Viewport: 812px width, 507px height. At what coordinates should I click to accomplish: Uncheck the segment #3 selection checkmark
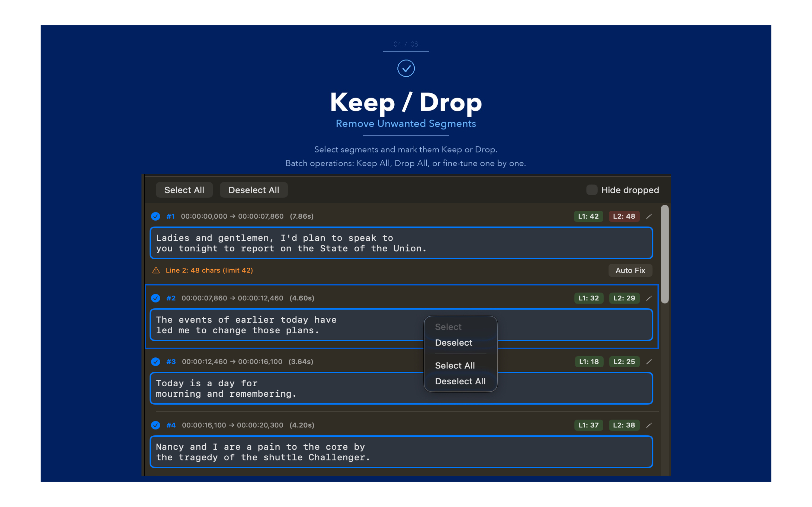pos(155,362)
